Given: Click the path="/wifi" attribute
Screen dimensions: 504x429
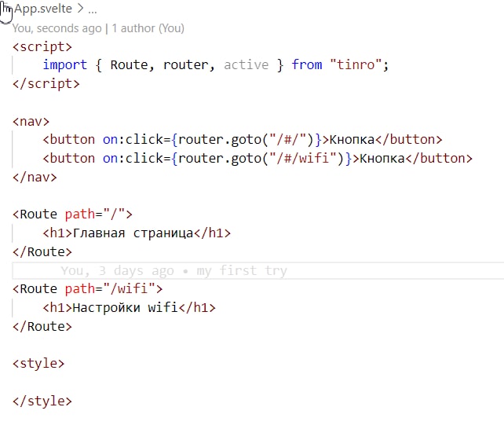Looking at the screenshot, I should coord(110,289).
